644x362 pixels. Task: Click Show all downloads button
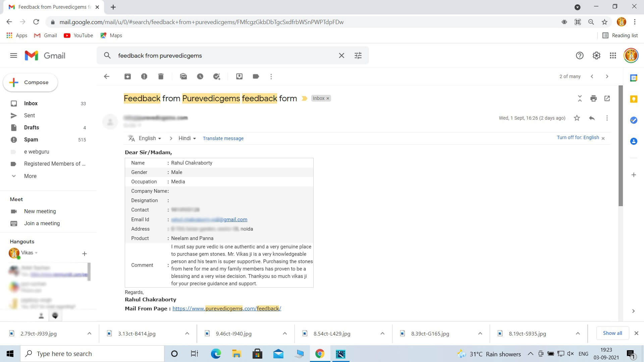point(612,333)
